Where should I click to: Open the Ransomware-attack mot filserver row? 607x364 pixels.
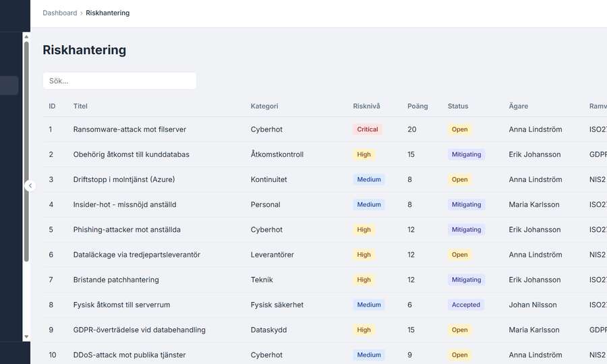pyautogui.click(x=129, y=129)
